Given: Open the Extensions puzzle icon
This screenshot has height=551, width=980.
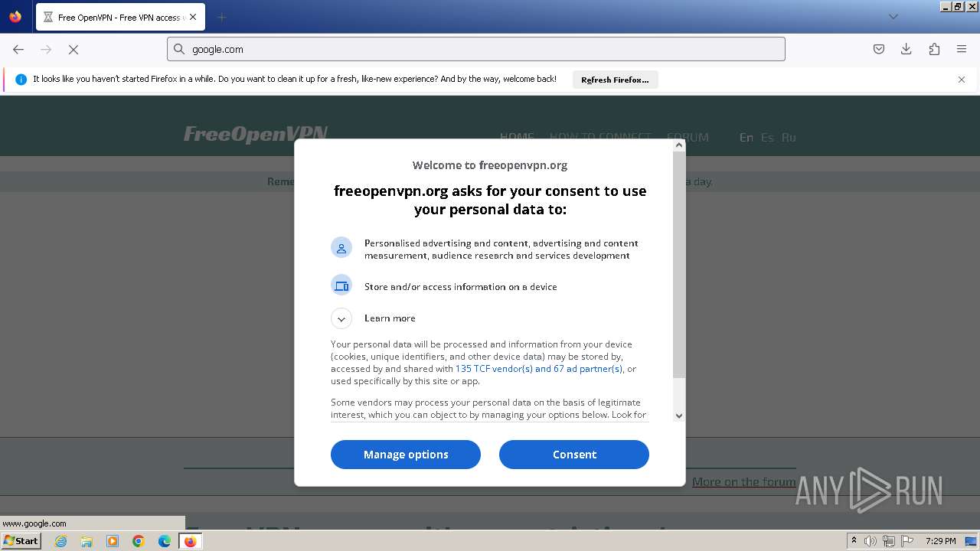Looking at the screenshot, I should click(x=934, y=49).
